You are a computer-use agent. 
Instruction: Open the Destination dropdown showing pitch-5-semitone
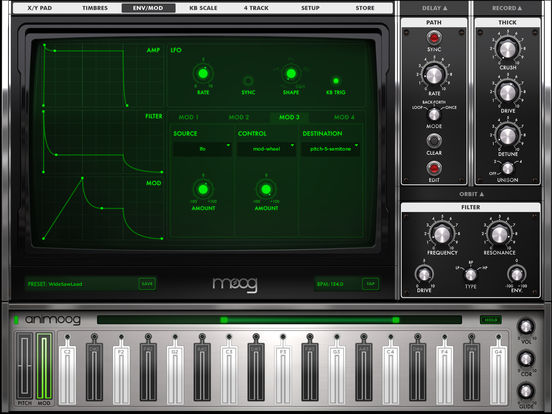331,149
